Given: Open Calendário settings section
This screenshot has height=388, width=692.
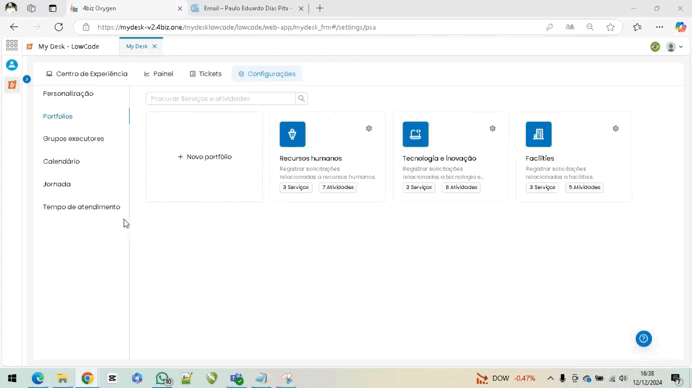Looking at the screenshot, I should click(61, 162).
